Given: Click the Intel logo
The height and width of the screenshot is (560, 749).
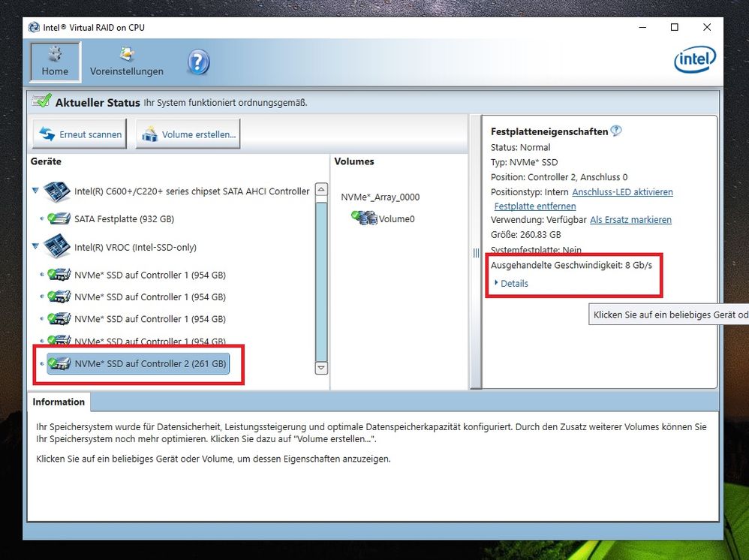Looking at the screenshot, I should (695, 59).
